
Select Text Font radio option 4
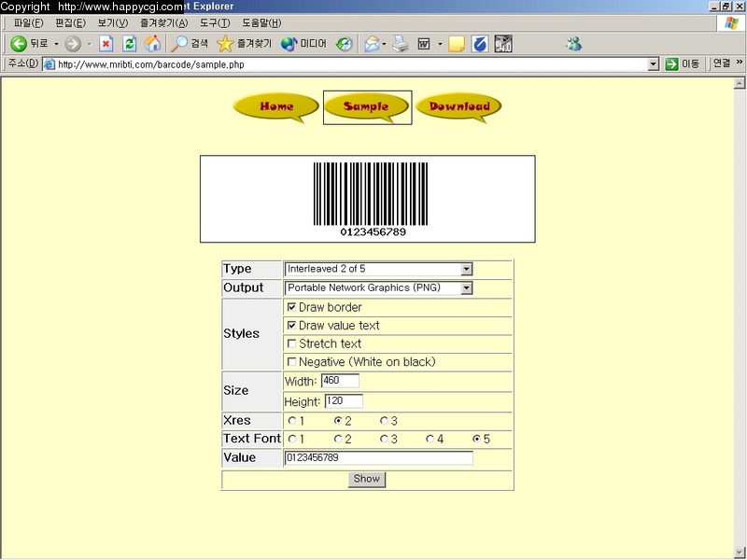tap(430, 439)
